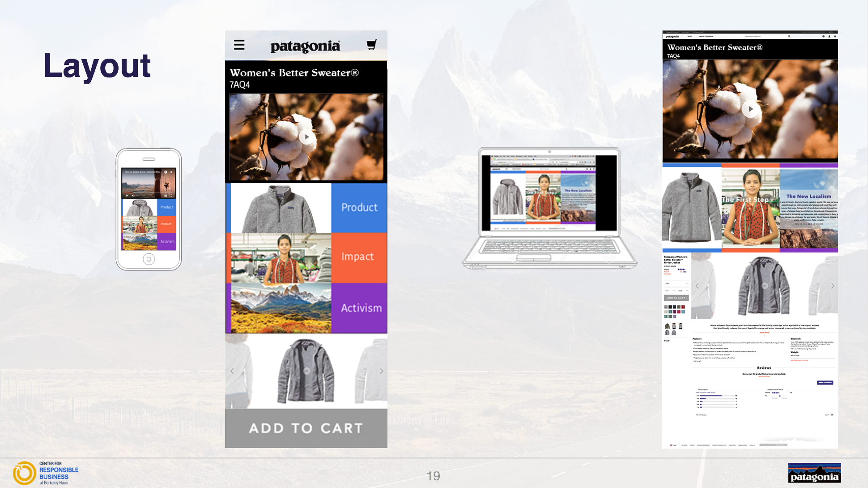The height and width of the screenshot is (488, 868).
Task: Click the share arrow on the small phone video
Action: pos(171,172)
